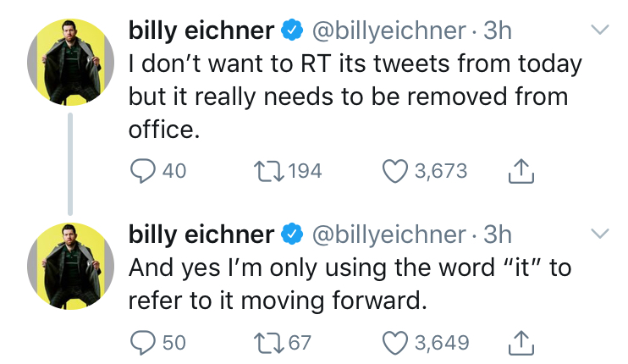628x364 pixels.
Task: Click the billy eichner name on first tweet
Action: point(201,30)
